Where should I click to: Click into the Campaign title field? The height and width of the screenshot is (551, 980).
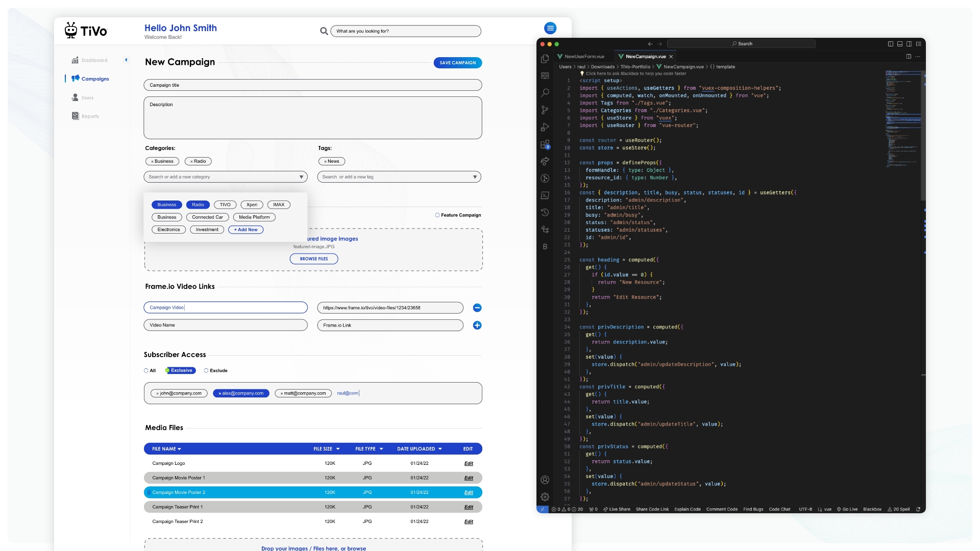[312, 85]
